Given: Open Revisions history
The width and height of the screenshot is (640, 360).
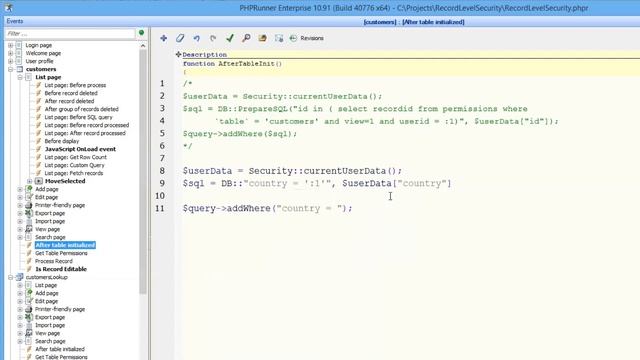Looking at the screenshot, I should coord(307,38).
